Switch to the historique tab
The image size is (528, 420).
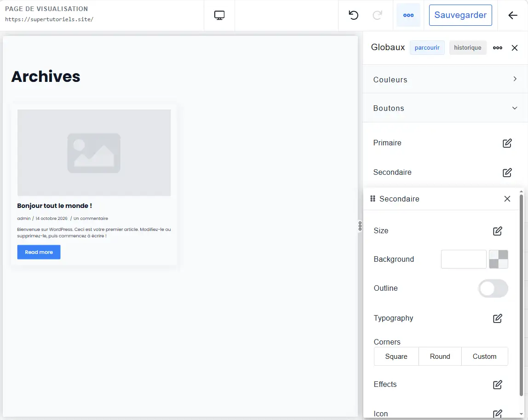[x=467, y=48]
